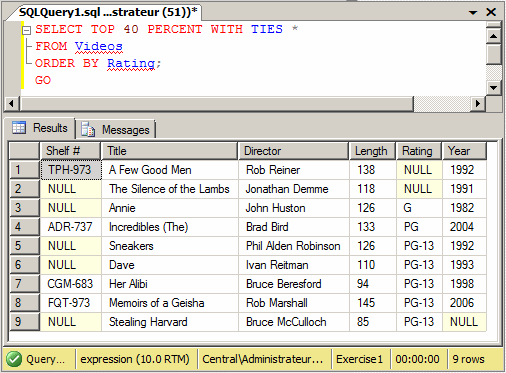This screenshot has width=506, height=373.
Task: Click 'The Silence of the Lambs' cell
Action: 170,189
